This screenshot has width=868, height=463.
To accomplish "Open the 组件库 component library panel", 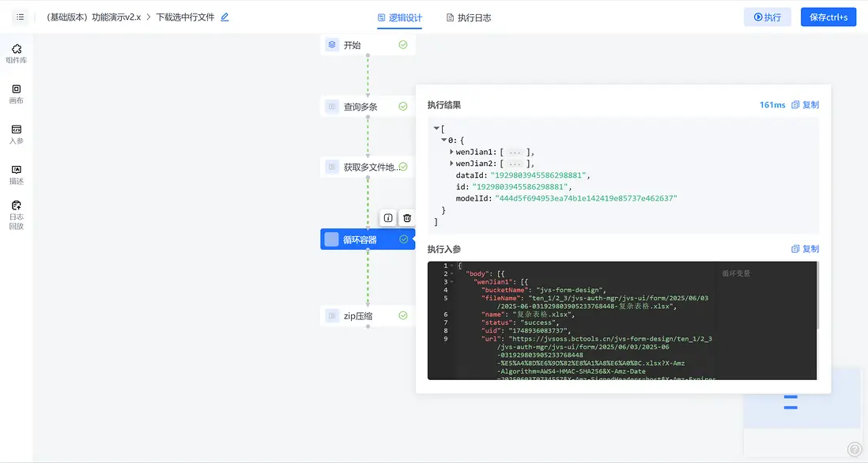I will point(17,54).
